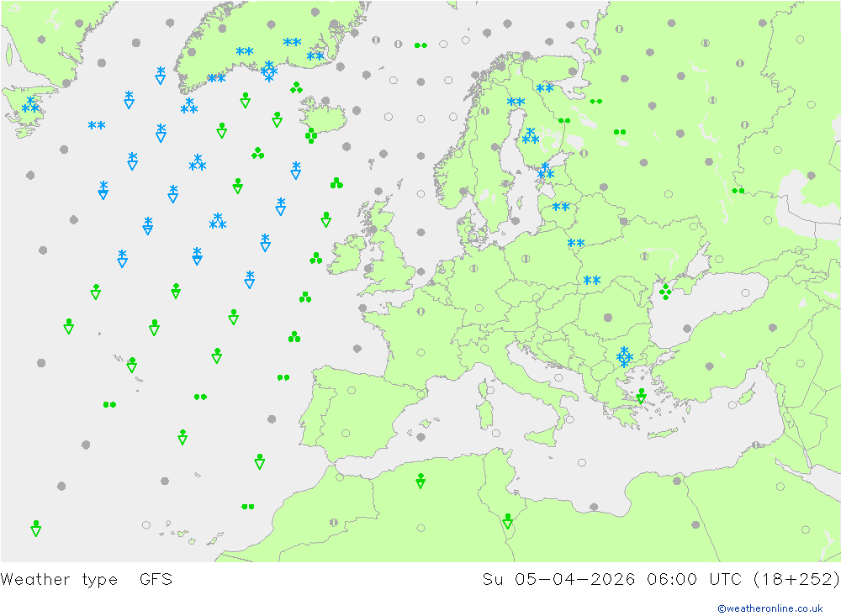
Task: Click the light snow symbol over northern Finland
Action: click(545, 88)
